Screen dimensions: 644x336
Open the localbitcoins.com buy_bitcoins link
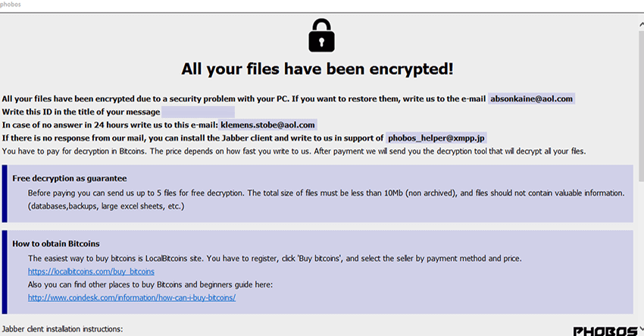[x=91, y=271]
